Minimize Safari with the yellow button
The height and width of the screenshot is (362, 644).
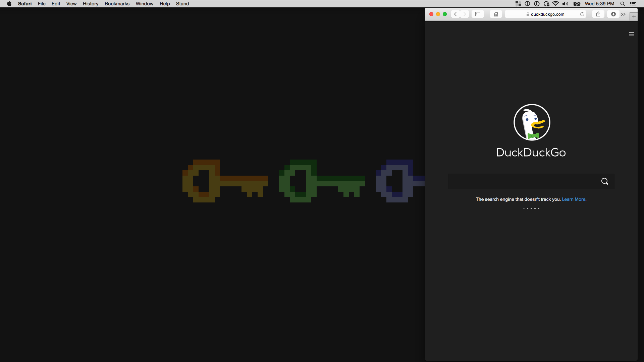438,14
